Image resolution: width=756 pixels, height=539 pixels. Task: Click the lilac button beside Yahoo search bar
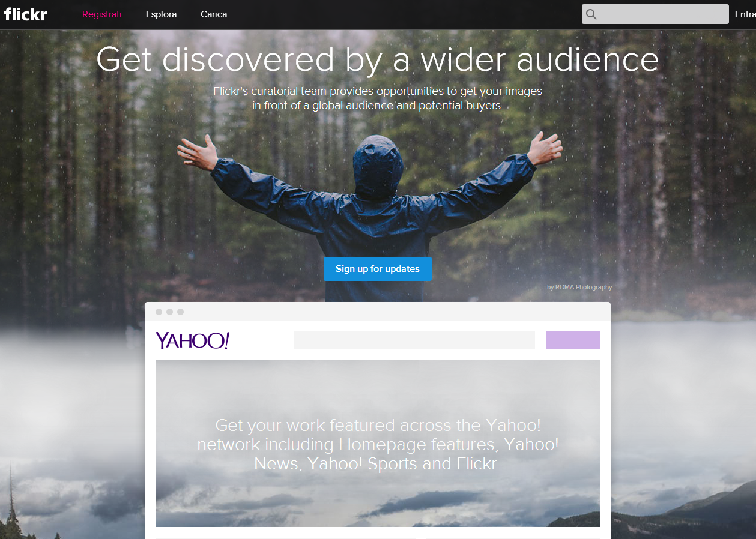[x=573, y=340]
